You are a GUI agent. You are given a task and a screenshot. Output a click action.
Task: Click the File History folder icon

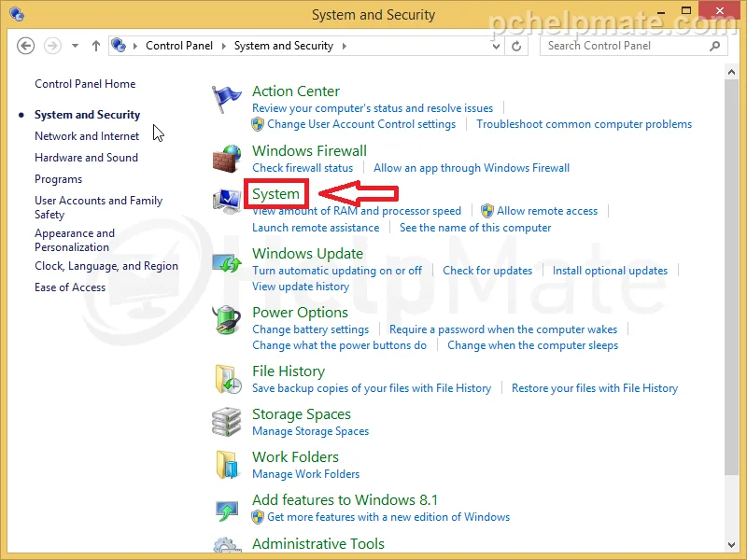point(228,379)
